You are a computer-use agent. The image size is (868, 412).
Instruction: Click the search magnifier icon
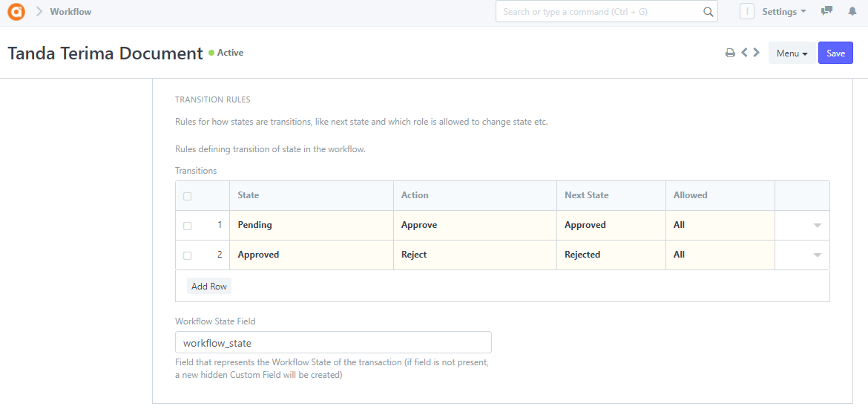coord(708,12)
